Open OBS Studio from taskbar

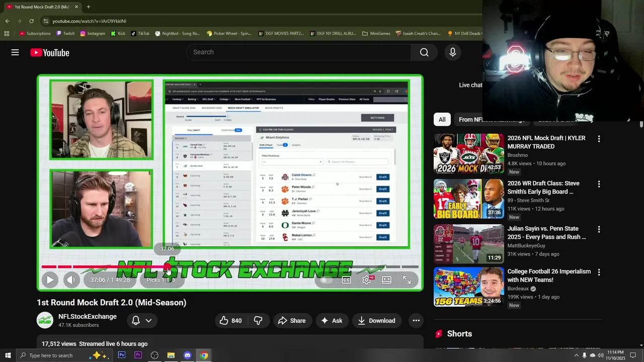pyautogui.click(x=154, y=355)
